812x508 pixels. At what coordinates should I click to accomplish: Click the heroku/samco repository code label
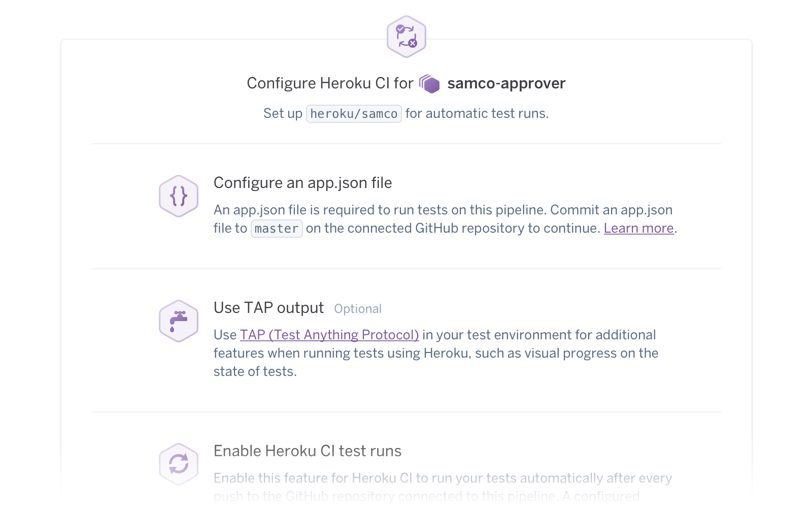pyautogui.click(x=354, y=114)
